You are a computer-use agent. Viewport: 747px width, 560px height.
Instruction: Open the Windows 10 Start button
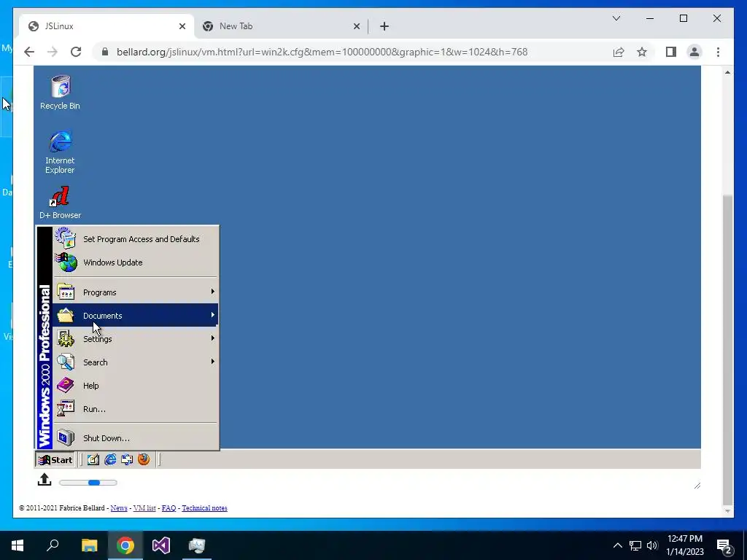(18, 545)
